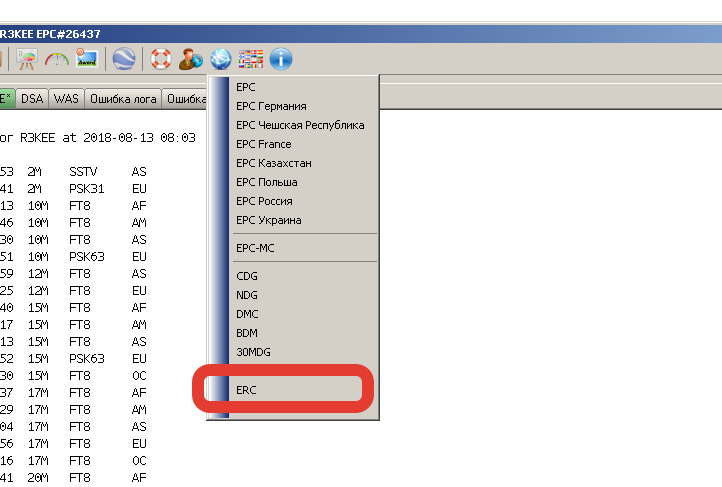
Task: Open the Google Earth globe icon
Action: (124, 59)
